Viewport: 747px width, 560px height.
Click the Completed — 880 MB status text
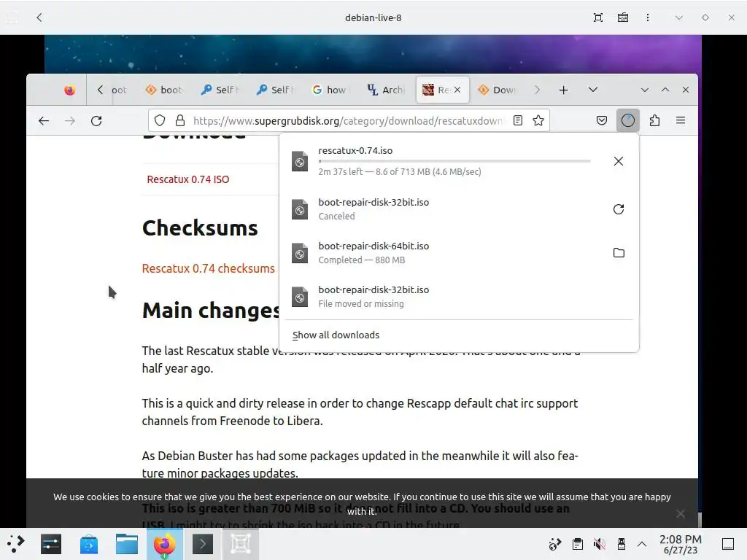362,260
